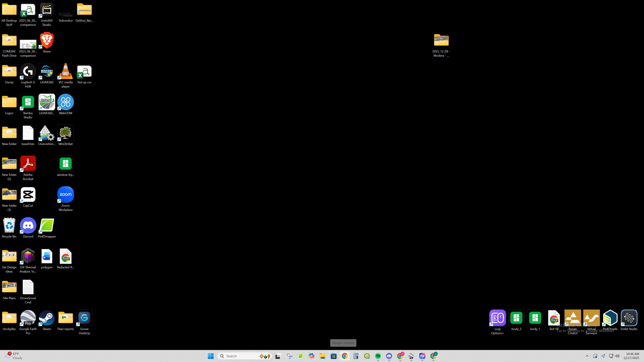This screenshot has width=644, height=362.
Task: Select the Test SP PDF file
Action: [x=554, y=321]
